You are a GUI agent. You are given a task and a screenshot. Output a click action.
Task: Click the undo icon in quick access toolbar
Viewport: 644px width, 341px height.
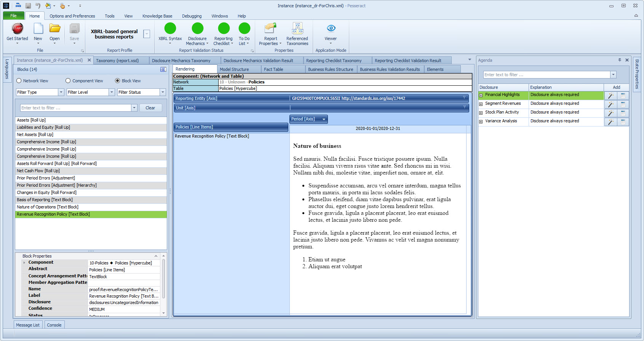click(38, 5)
